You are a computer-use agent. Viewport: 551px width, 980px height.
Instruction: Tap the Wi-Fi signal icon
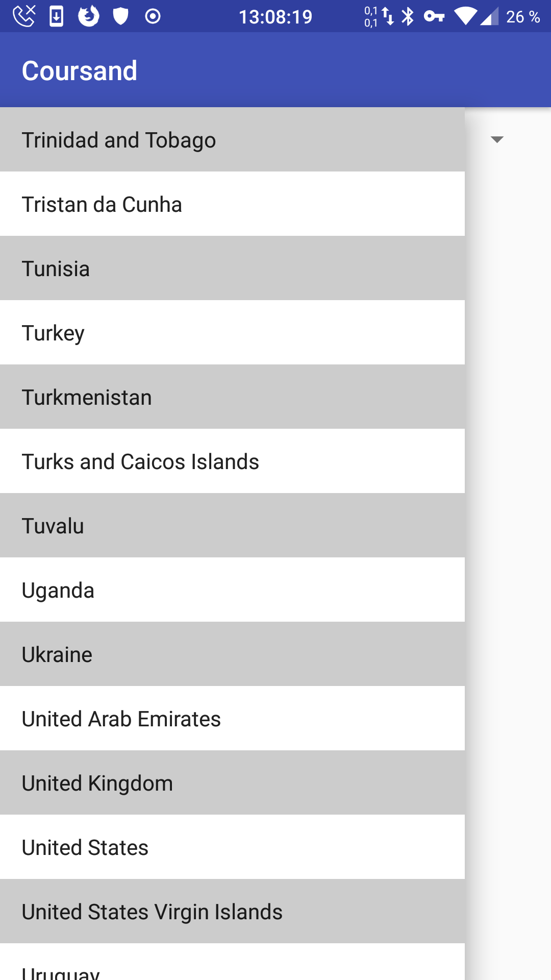tap(464, 16)
